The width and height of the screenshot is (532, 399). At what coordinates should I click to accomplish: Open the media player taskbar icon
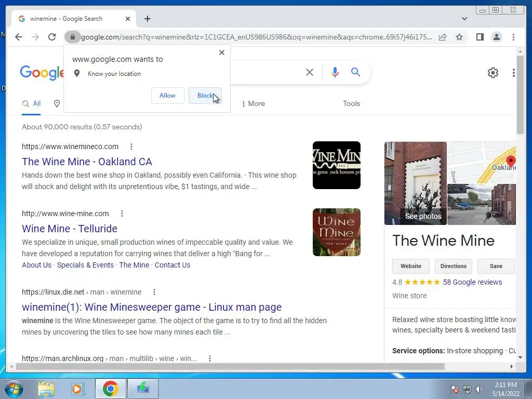pos(78,389)
